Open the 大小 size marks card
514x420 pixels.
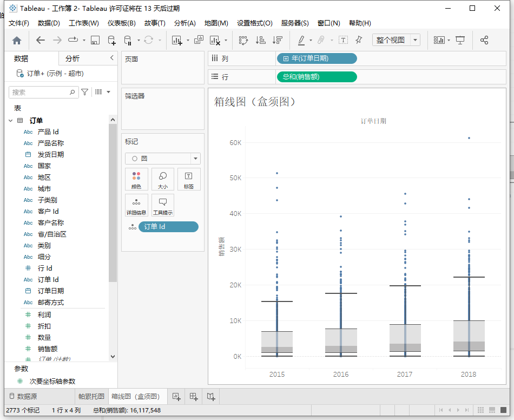tap(163, 179)
